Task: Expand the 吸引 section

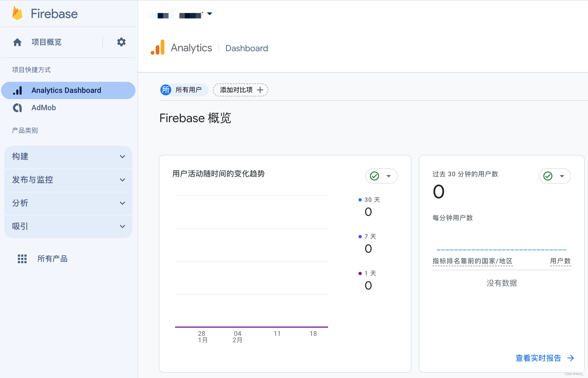Action: 69,226
